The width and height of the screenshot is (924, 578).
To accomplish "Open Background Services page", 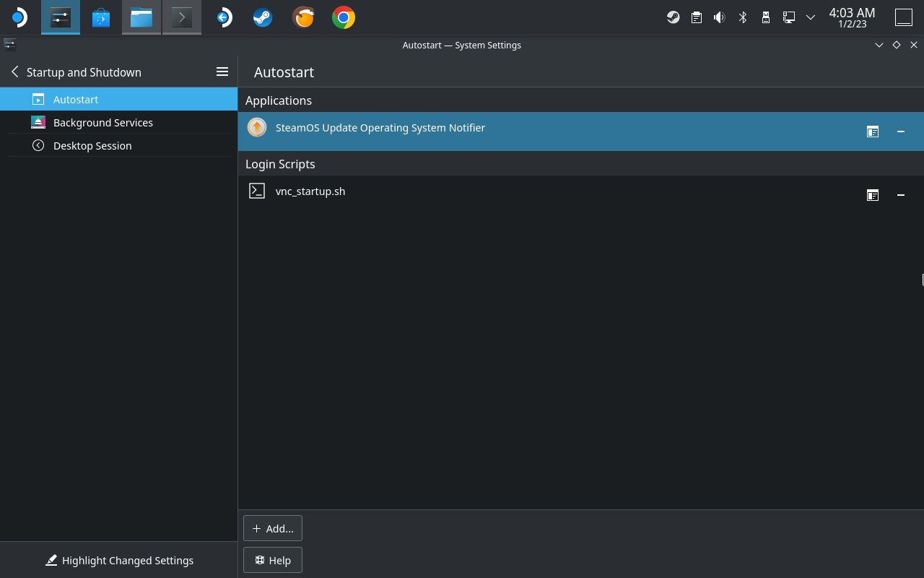I will (x=118, y=122).
